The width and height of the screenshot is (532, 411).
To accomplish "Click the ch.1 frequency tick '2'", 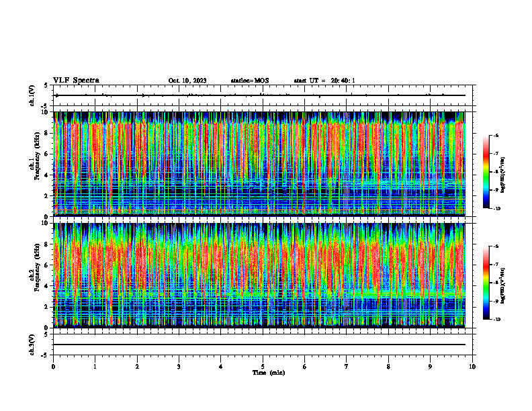I will click(47, 196).
